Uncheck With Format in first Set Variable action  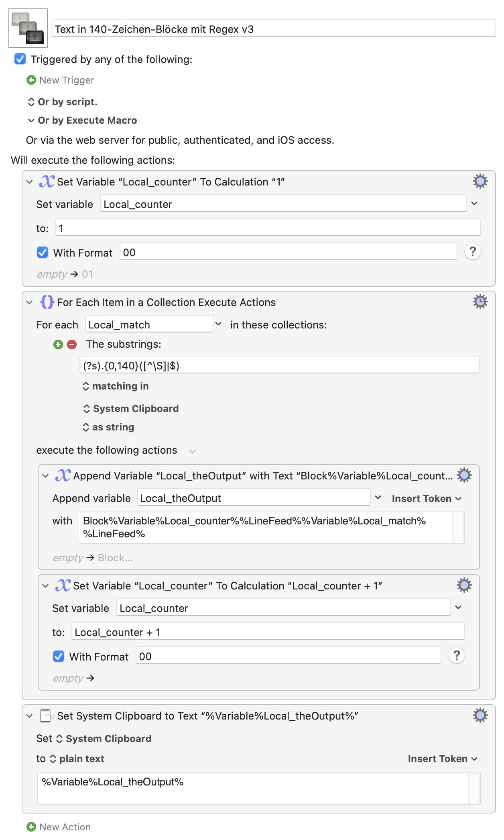43,253
